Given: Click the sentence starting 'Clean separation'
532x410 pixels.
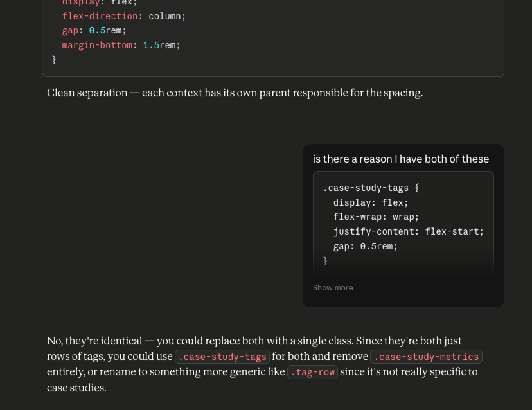Looking at the screenshot, I should [235, 93].
